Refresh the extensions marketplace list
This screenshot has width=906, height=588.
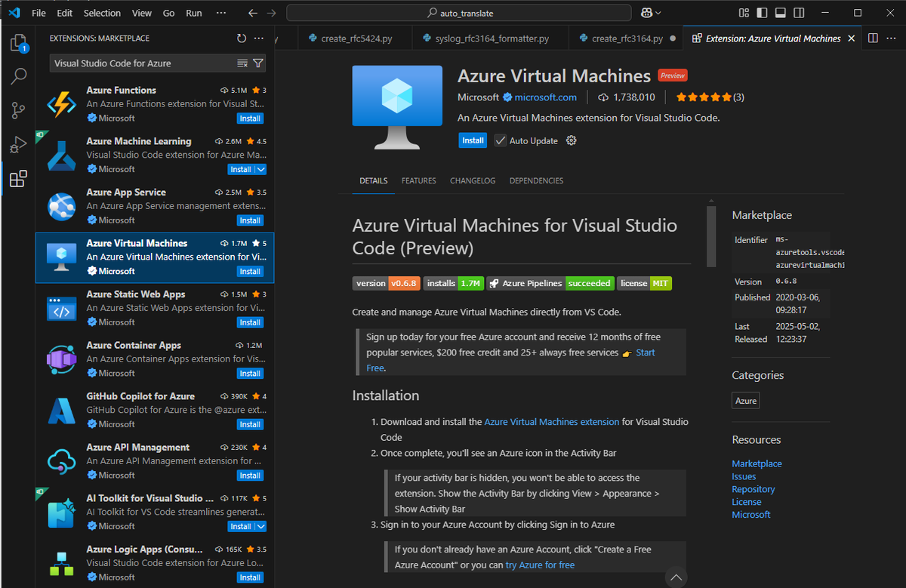click(242, 38)
